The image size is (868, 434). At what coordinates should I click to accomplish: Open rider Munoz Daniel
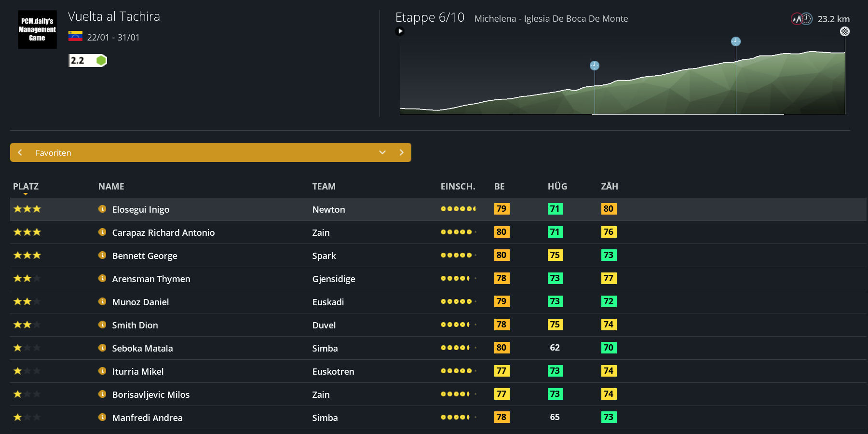pyautogui.click(x=140, y=302)
